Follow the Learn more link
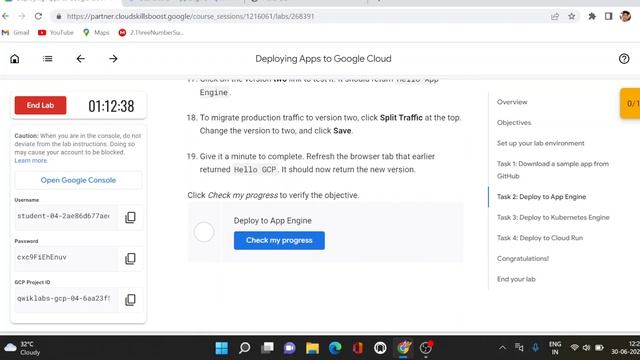This screenshot has width=640, height=360. 31,160
